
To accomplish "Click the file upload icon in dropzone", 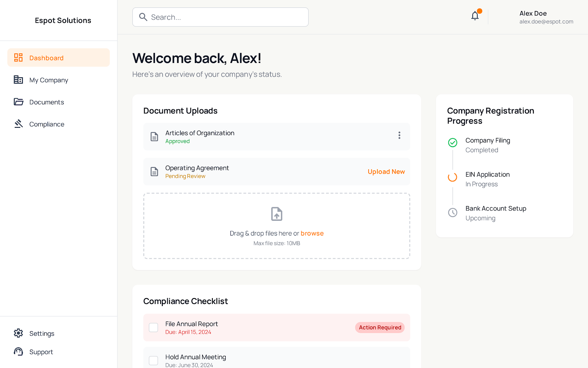I will click(x=276, y=214).
